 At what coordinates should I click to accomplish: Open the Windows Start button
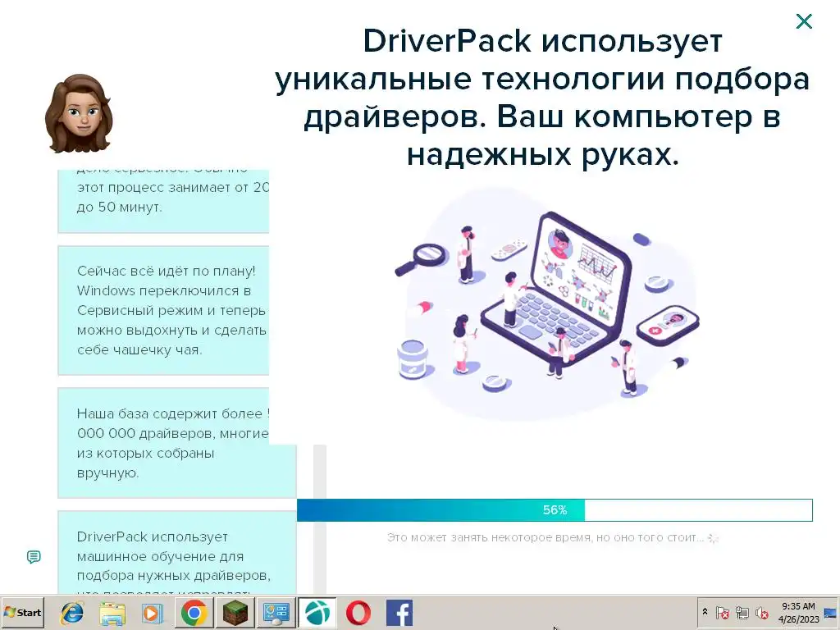22,613
